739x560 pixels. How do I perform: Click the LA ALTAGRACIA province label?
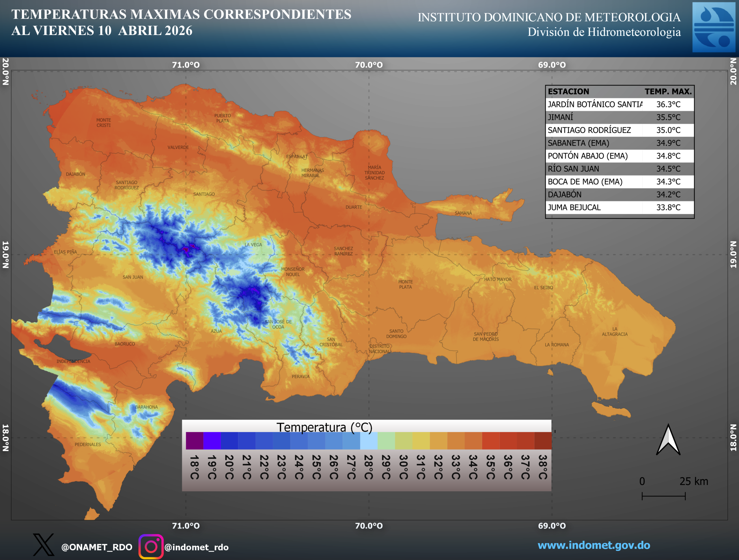point(615,331)
